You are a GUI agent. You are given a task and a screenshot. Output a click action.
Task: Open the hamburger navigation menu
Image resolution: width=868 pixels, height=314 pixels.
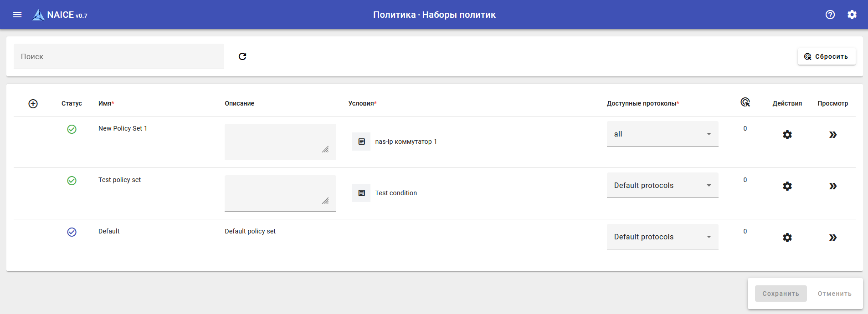point(17,15)
